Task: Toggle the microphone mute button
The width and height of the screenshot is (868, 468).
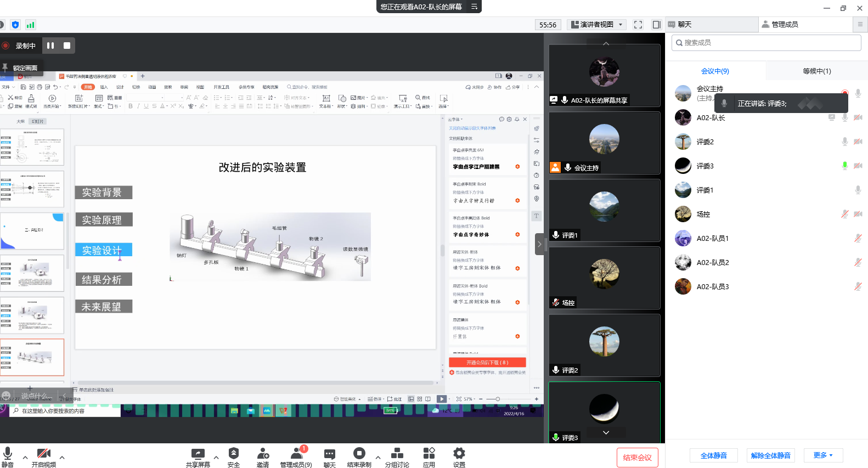Action: [x=8, y=454]
